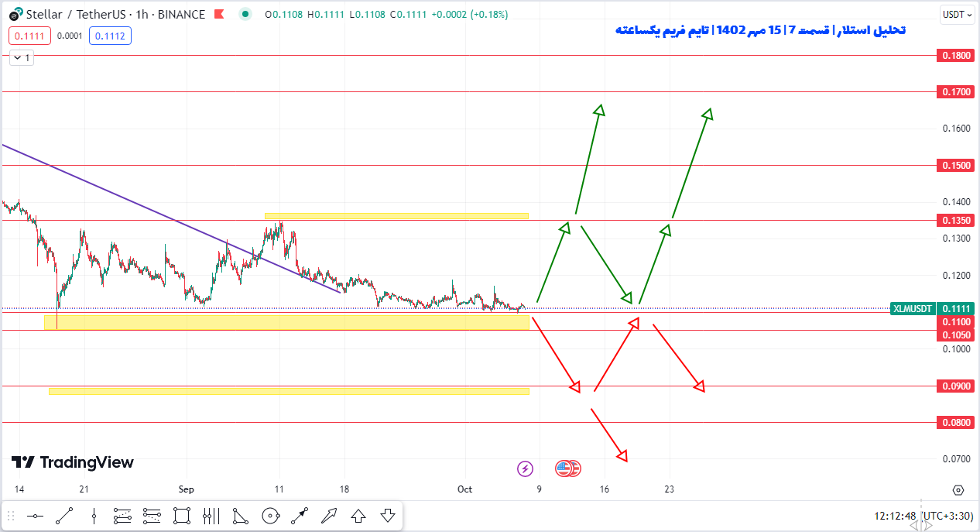Pick the arrow up marker tool
Image resolution: width=980 pixels, height=532 pixels.
358,516
